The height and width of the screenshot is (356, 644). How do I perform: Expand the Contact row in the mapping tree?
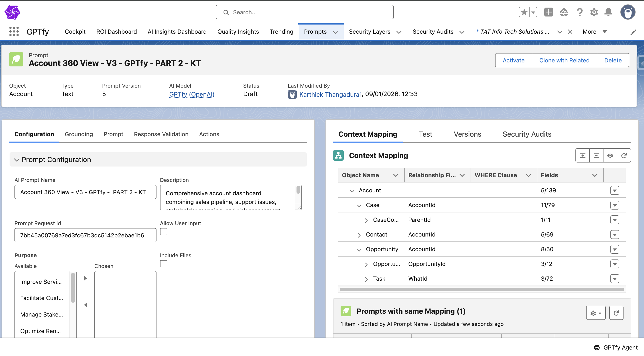click(x=359, y=235)
